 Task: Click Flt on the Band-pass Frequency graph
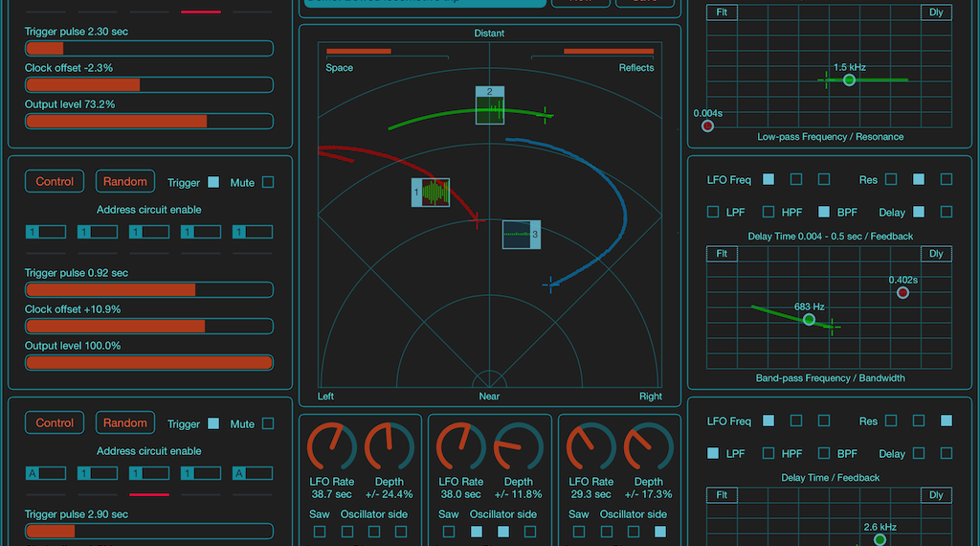[719, 254]
